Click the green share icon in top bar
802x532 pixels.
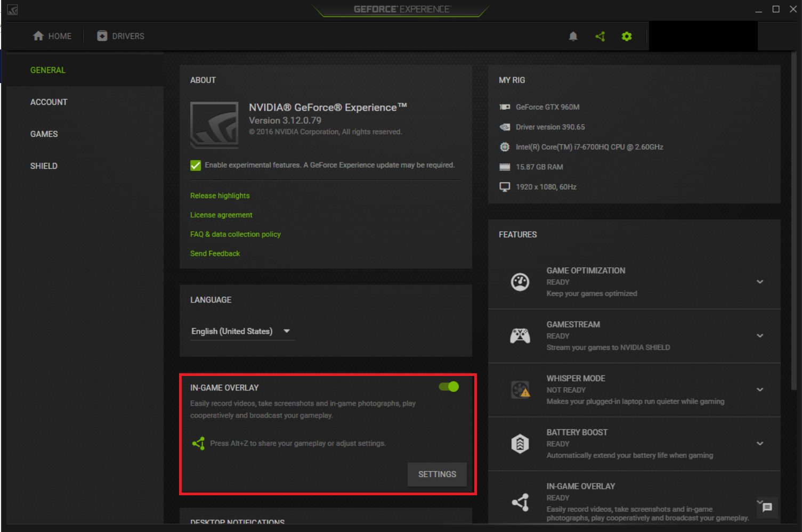pyautogui.click(x=600, y=36)
